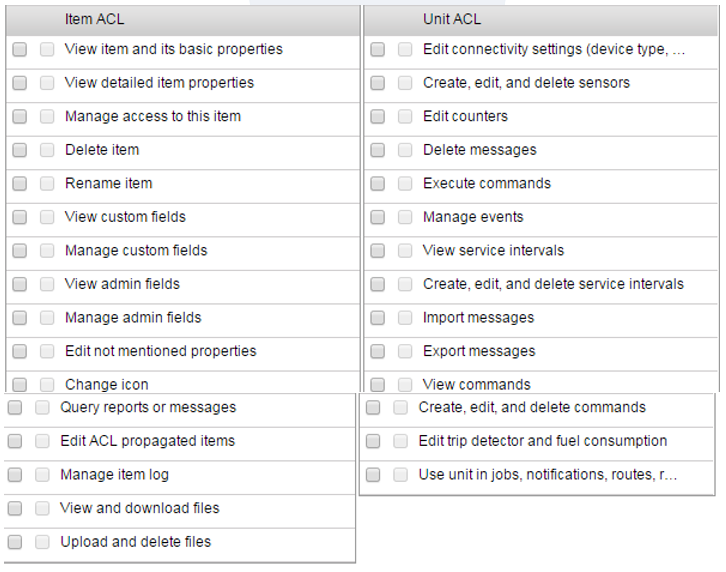This screenshot has width=726, height=572.
Task: Tick left checkbox beside Edit counters
Action: (377, 117)
